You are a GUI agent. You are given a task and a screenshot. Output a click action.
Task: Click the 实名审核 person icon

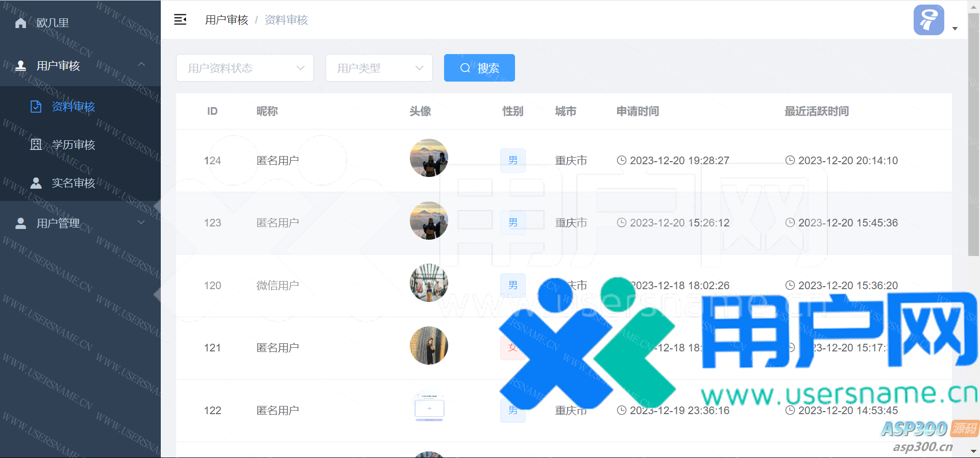[36, 183]
